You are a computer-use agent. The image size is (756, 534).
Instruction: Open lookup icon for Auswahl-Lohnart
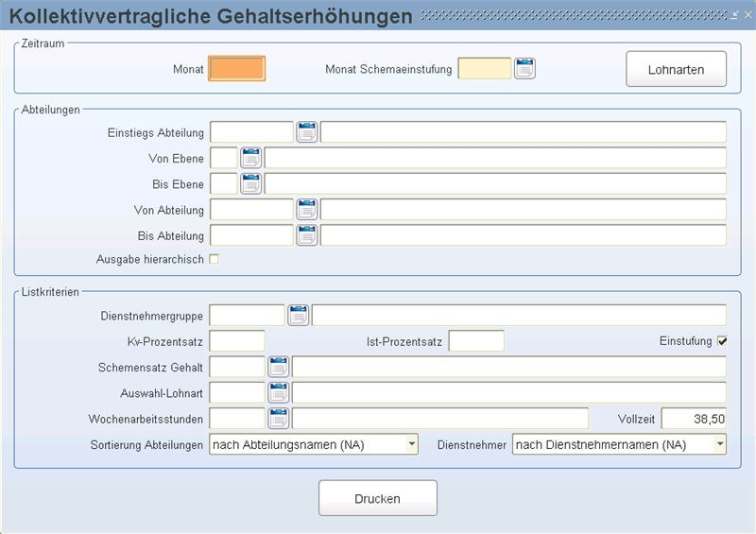point(278,393)
